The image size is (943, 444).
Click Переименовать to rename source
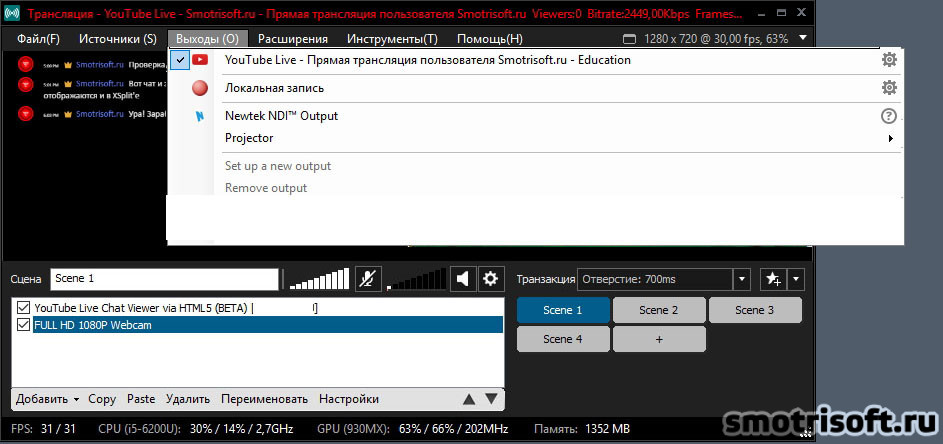pos(265,399)
